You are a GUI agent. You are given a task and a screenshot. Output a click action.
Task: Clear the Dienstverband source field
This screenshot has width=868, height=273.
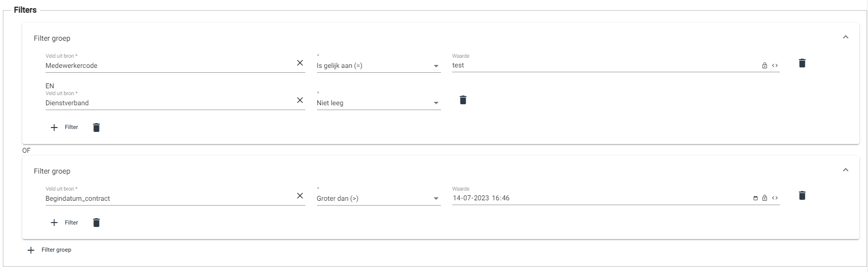tap(300, 100)
